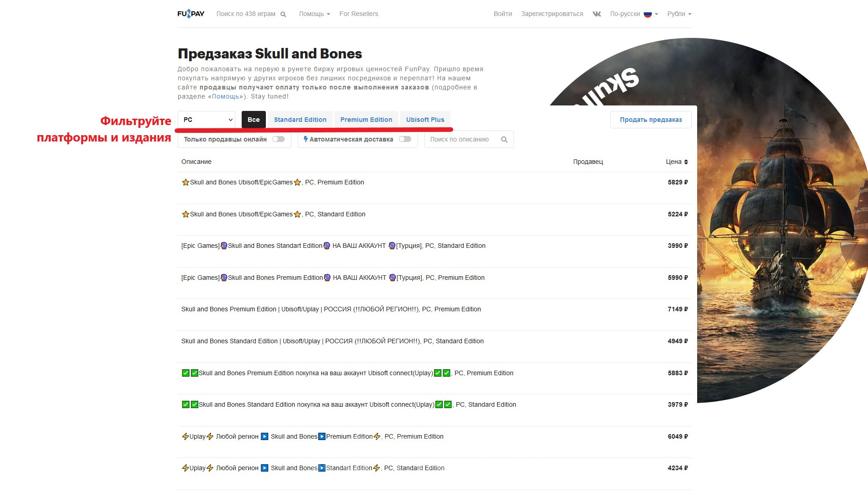Open the 7149 ₽ Premium Edition offer

[331, 309]
